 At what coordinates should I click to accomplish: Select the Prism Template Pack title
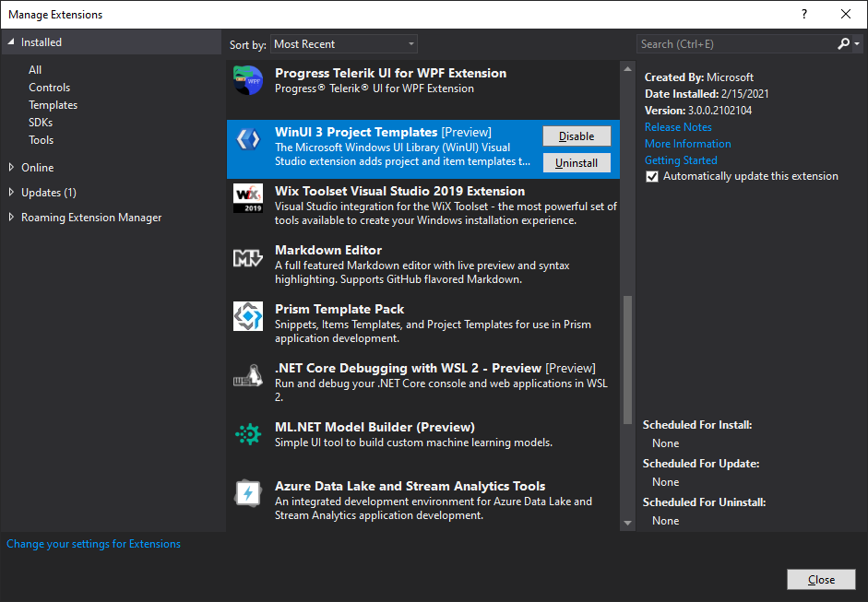339,309
